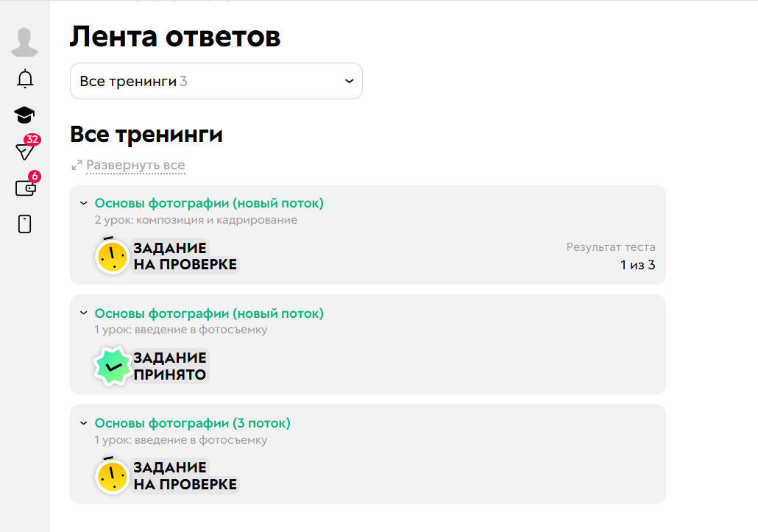The width and height of the screenshot is (758, 532).
Task: Click lesson '2 урок: композиция и кадрирование'
Action: [194, 219]
